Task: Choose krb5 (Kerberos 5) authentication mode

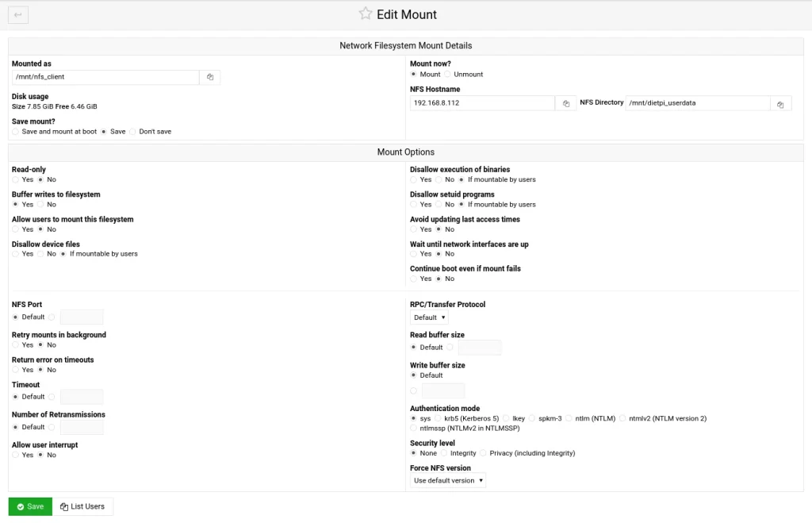Action: click(x=439, y=418)
